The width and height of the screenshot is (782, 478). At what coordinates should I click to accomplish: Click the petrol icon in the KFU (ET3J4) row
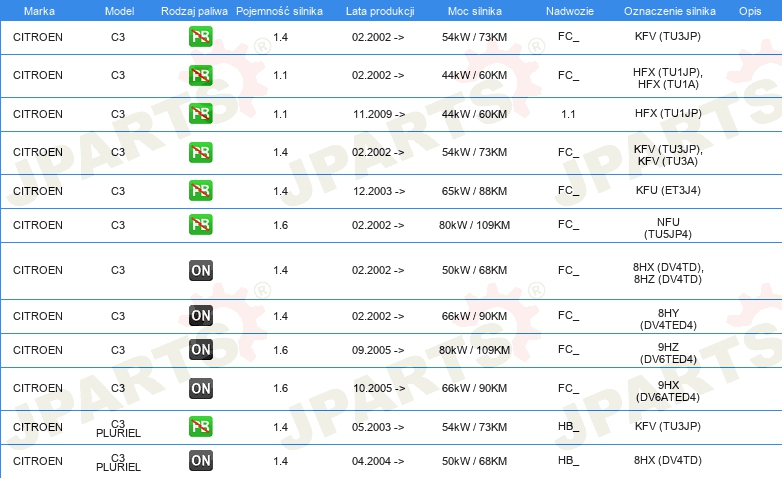tap(200, 191)
